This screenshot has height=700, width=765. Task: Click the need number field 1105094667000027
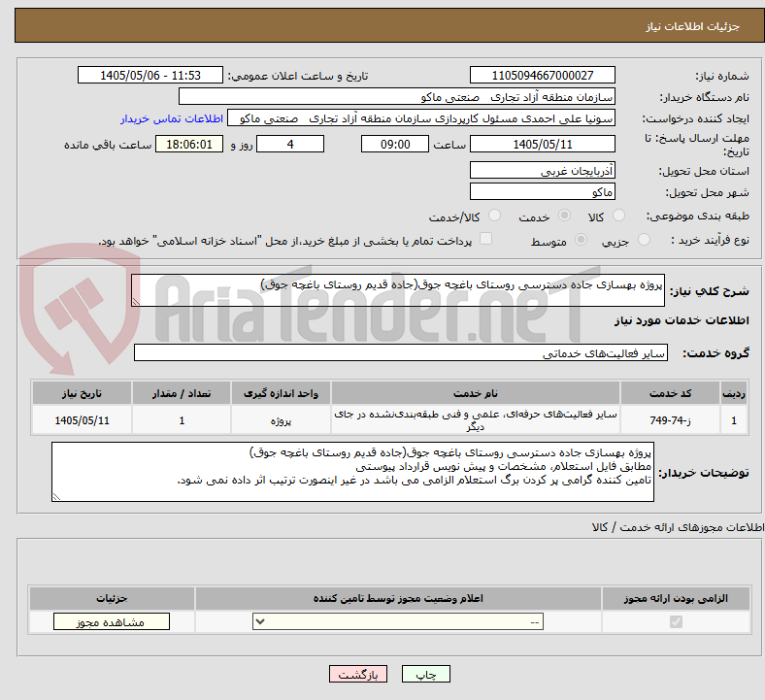point(543,75)
